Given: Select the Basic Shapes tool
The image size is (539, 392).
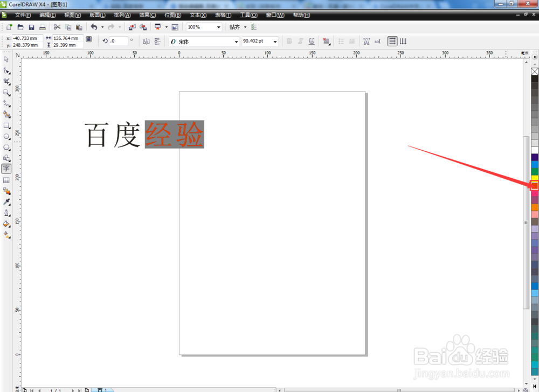Looking at the screenshot, I should (x=6, y=158).
